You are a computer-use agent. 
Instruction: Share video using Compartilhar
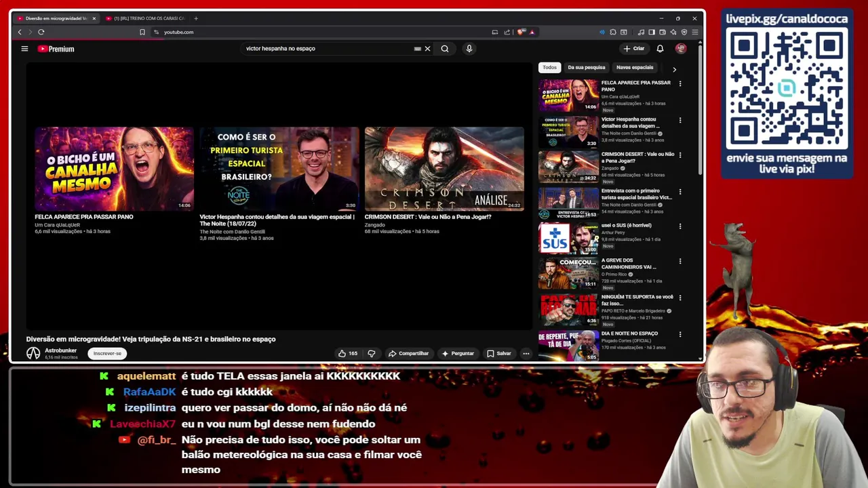pos(409,353)
